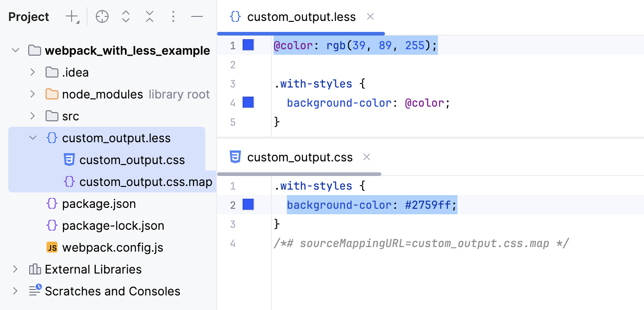Click the braces icon on custom_output.less tab
Viewport: 644px width, 310px height.
tap(234, 16)
